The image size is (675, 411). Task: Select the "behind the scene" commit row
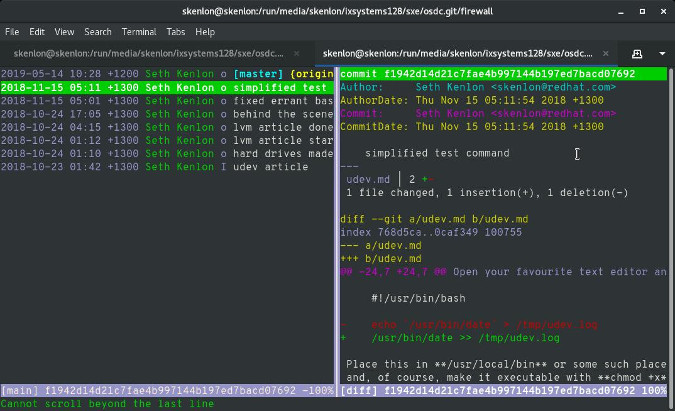pos(165,113)
